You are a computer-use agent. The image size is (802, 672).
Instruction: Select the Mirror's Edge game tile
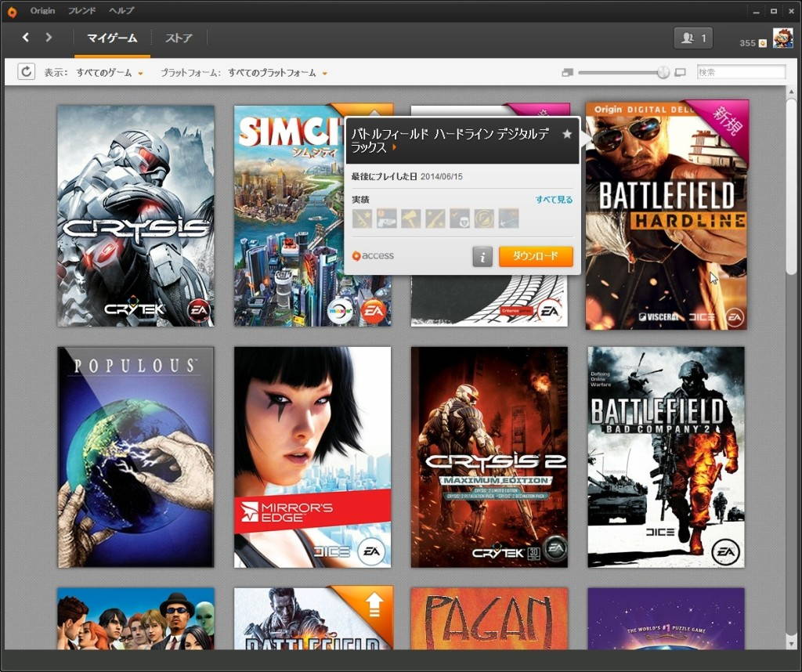tap(312, 457)
